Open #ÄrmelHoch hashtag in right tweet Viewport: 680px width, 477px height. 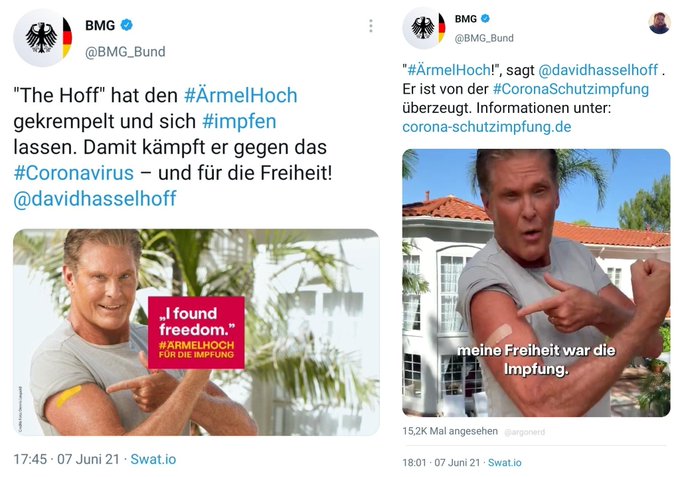(x=449, y=70)
